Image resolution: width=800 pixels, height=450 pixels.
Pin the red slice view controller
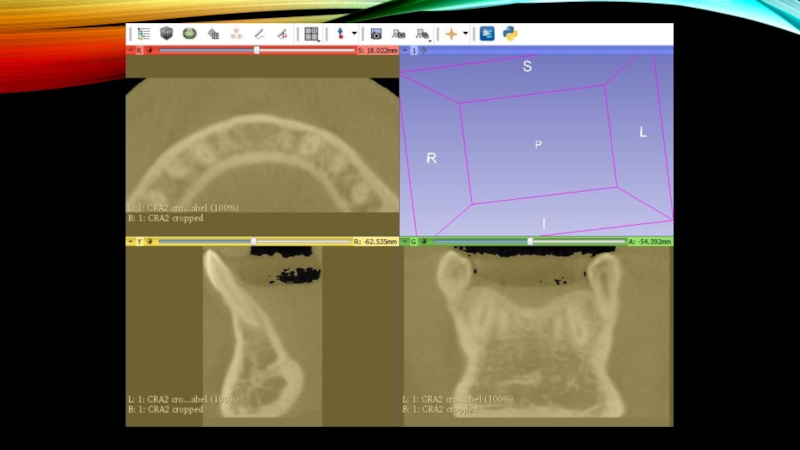(x=130, y=51)
